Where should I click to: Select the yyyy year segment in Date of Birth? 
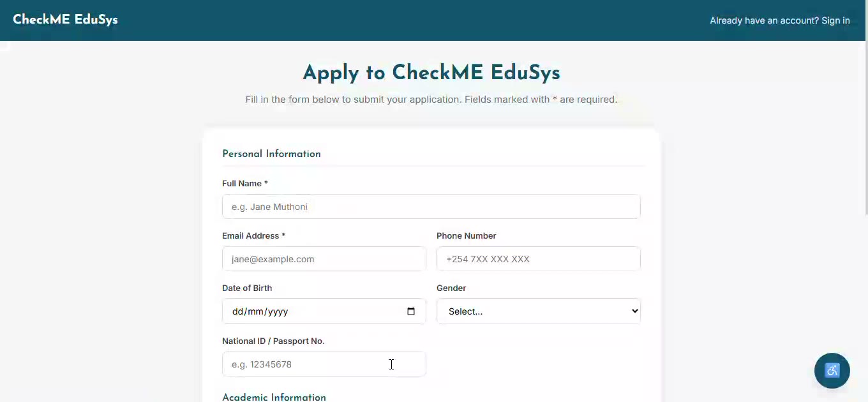[x=278, y=311]
